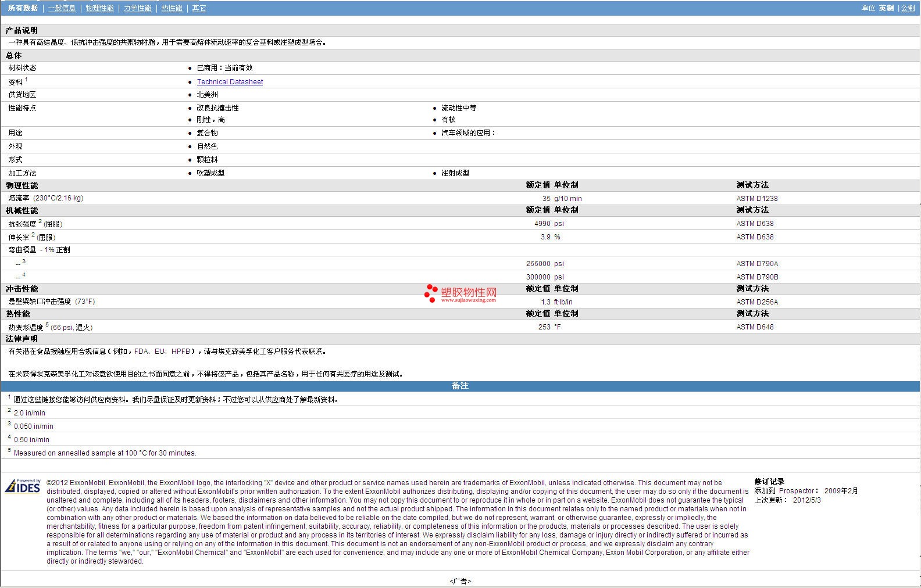Select 英制 units
Viewport: 921px width, 588px height.
886,8
